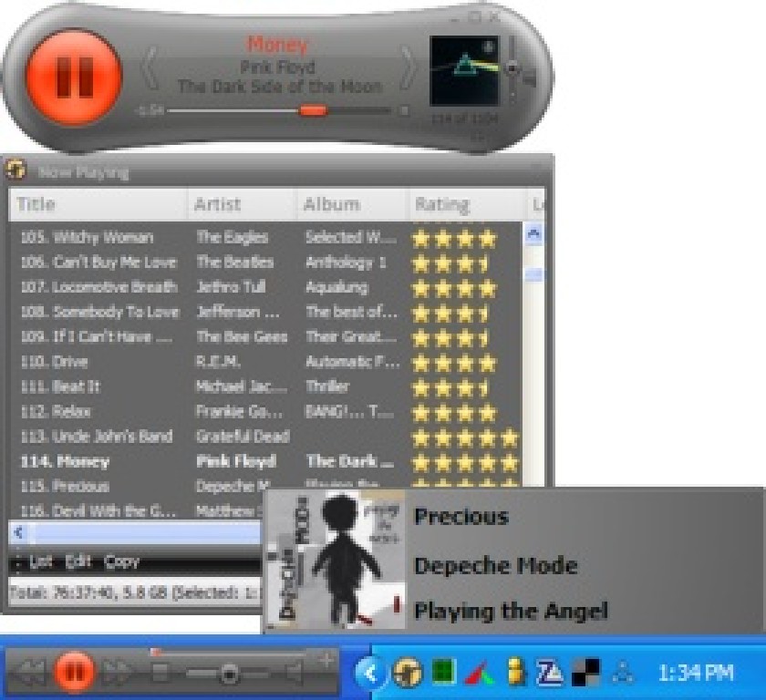Click The Eagles artist cell

(232, 238)
